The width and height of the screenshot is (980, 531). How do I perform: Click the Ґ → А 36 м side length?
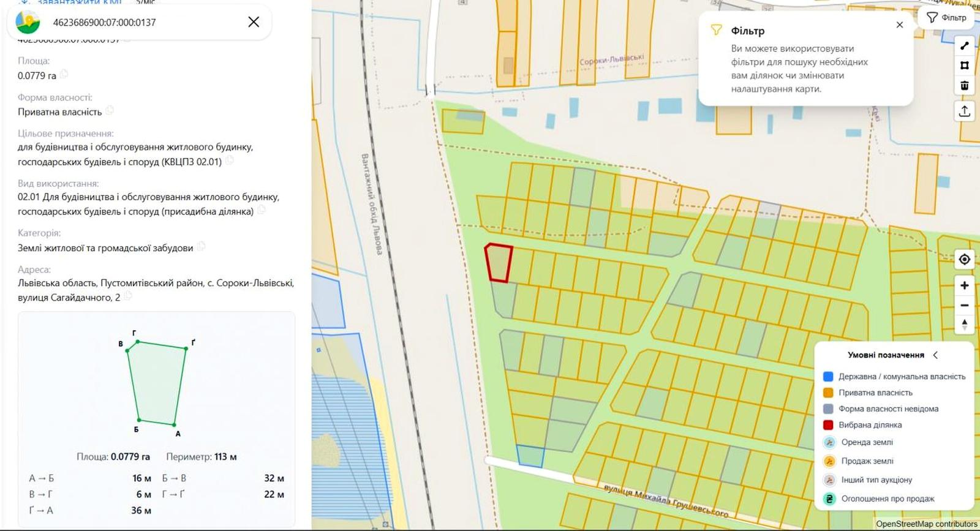click(90, 510)
